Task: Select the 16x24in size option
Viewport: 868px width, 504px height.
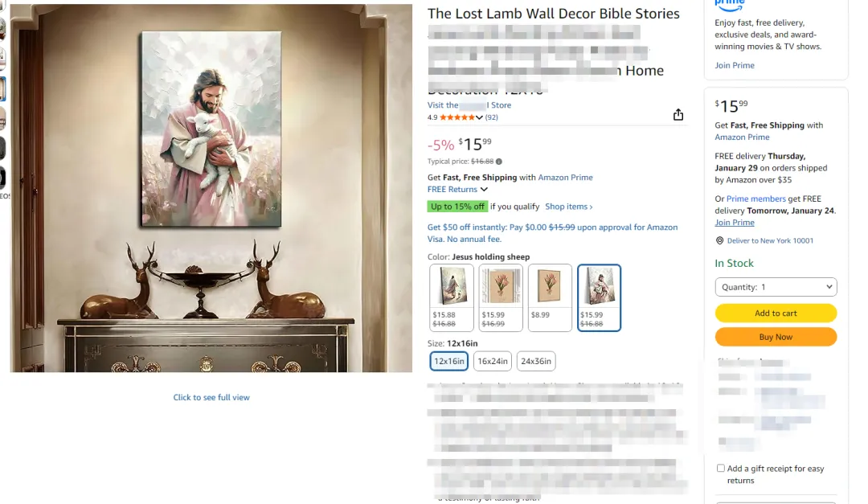Action: 493,361
